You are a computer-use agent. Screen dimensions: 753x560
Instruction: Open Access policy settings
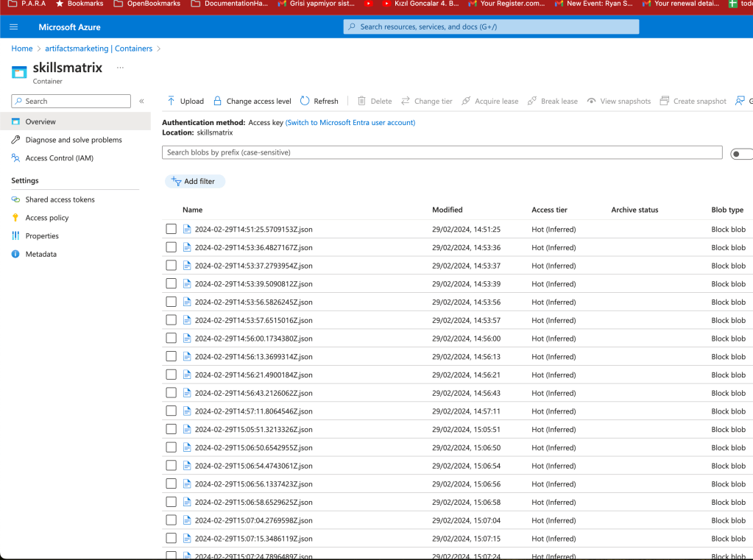tap(47, 218)
